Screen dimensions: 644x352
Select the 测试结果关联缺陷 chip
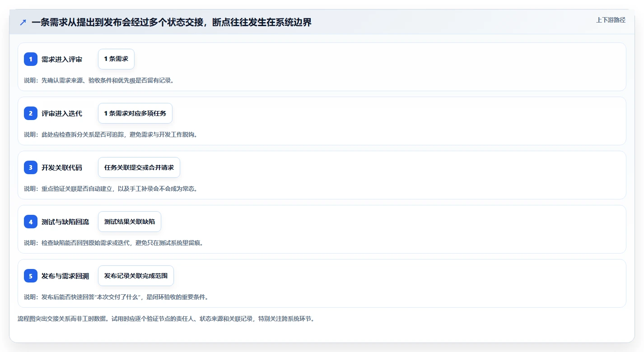130,222
